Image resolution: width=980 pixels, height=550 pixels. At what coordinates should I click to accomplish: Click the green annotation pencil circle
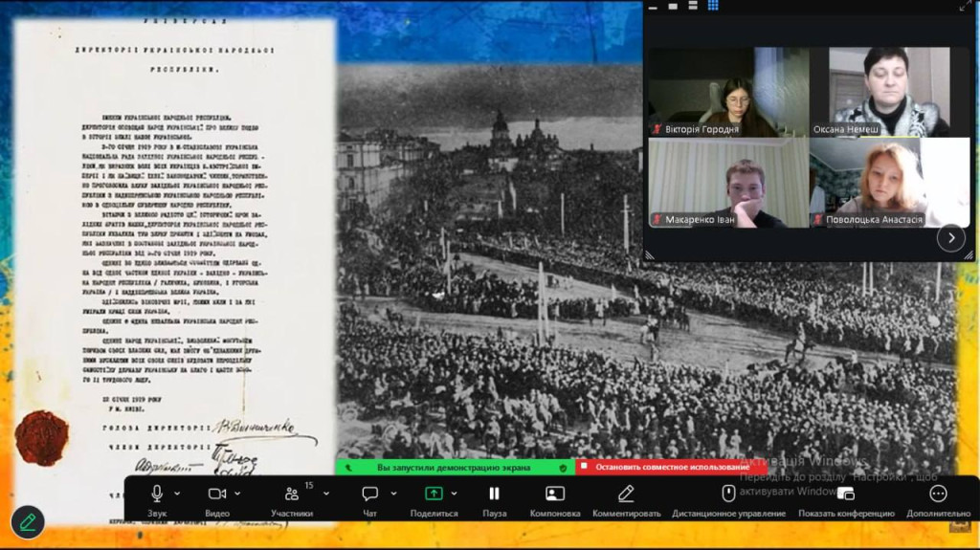pyautogui.click(x=28, y=521)
